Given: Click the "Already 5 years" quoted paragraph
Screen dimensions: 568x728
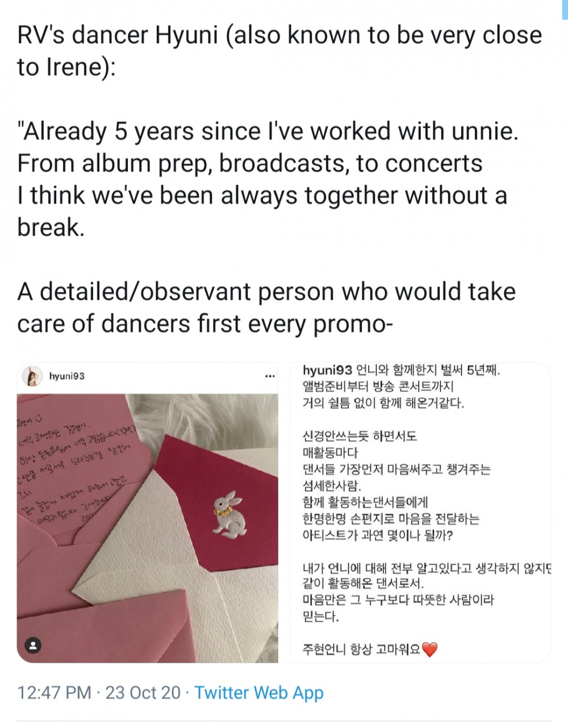Looking at the screenshot, I should pos(268,179).
